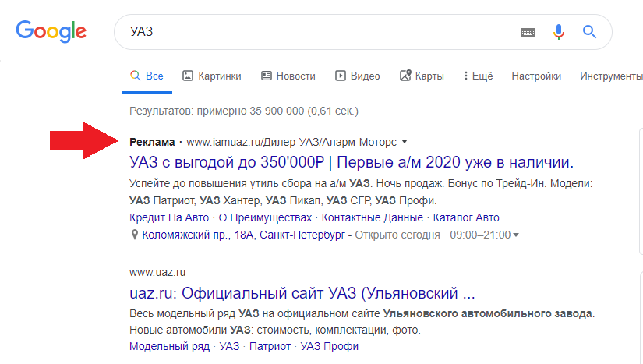This screenshot has width=643, height=364.
Task: Open Настройки menu
Action: (x=536, y=76)
